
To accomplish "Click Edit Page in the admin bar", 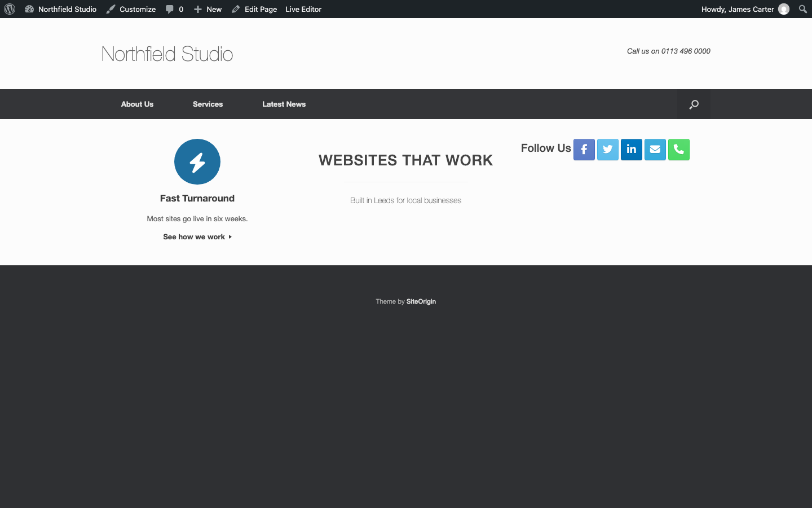I will (x=254, y=9).
